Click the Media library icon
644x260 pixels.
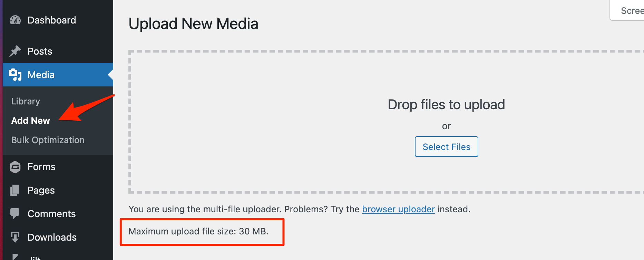pos(15,74)
